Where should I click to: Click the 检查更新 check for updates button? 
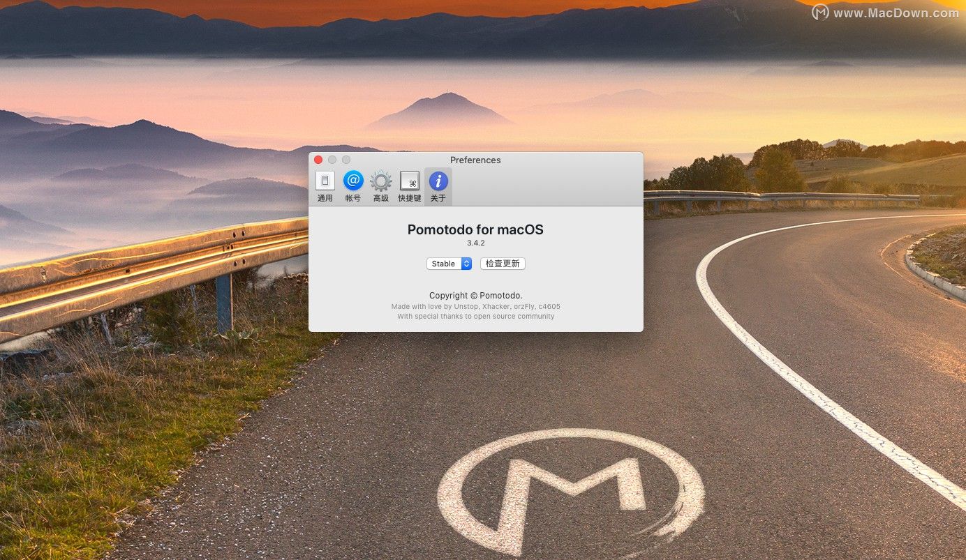(503, 264)
